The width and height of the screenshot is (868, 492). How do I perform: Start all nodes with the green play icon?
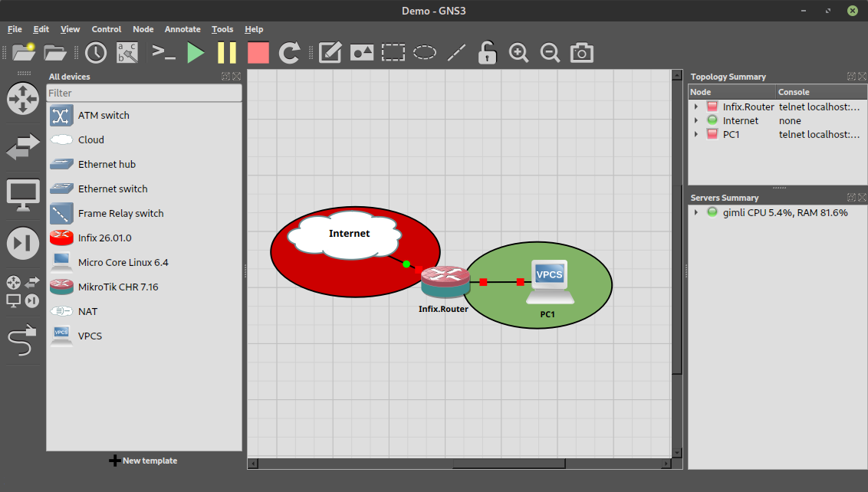pos(196,53)
